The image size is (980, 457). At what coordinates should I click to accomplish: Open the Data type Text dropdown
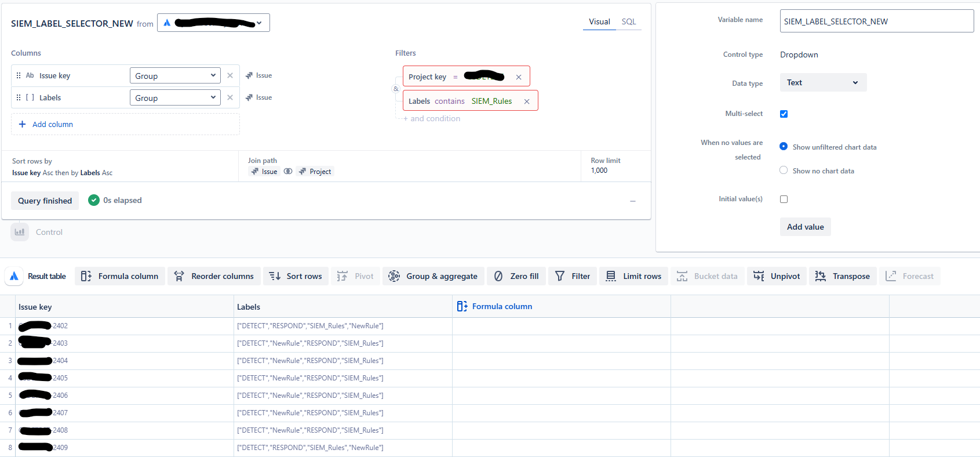(x=823, y=82)
